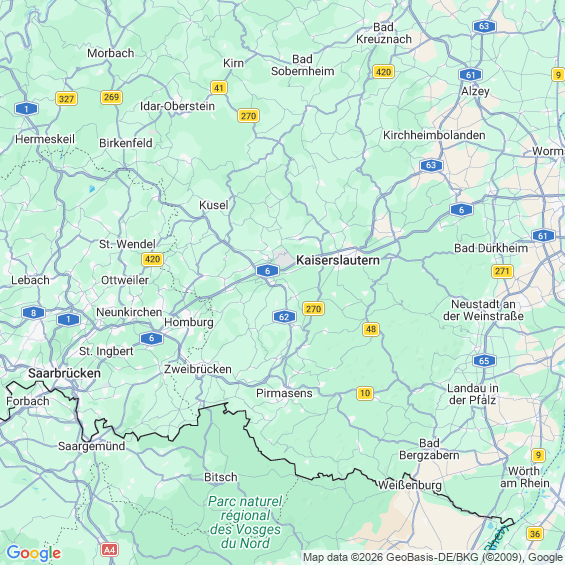Click the red A4 motorway shield
Screen dimensions: 565x565
coord(110,550)
